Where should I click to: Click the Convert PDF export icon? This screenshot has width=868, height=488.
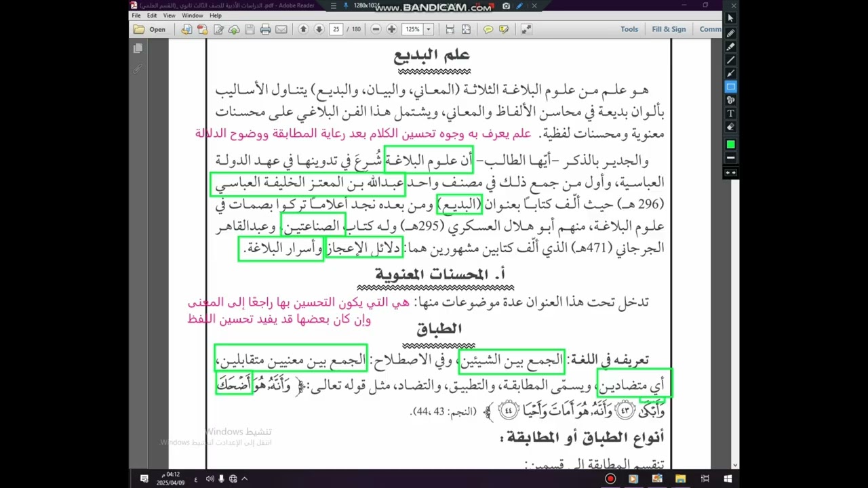click(x=202, y=29)
